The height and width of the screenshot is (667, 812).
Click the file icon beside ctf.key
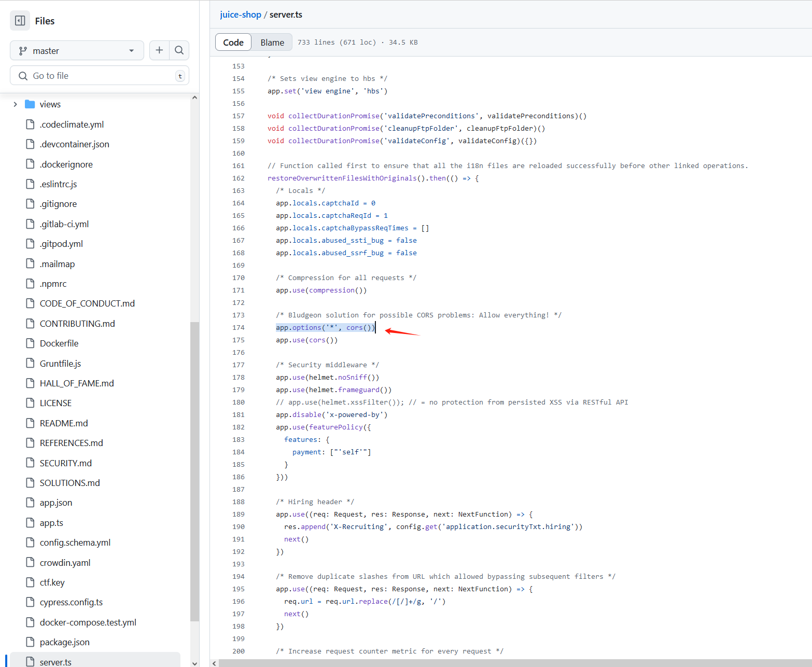tap(30, 582)
